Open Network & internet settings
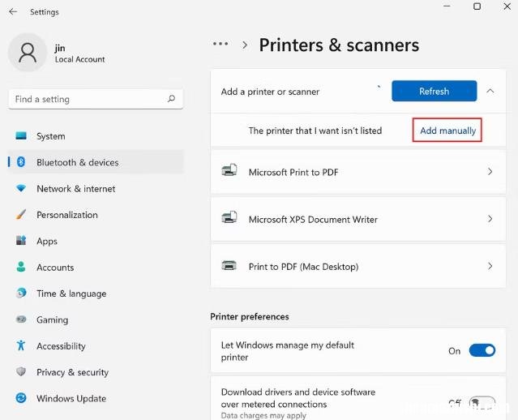Viewport: 518px width, 420px height. point(96,189)
